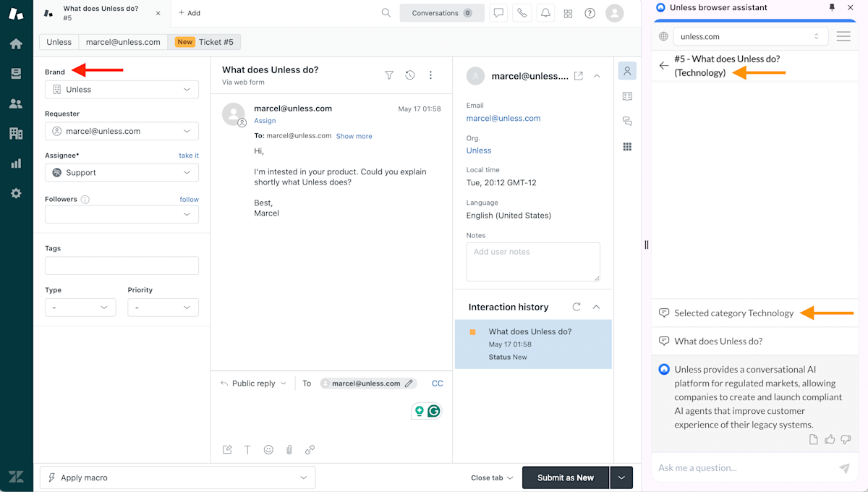Open the side conversations icon
The image size is (868, 492).
pos(627,121)
